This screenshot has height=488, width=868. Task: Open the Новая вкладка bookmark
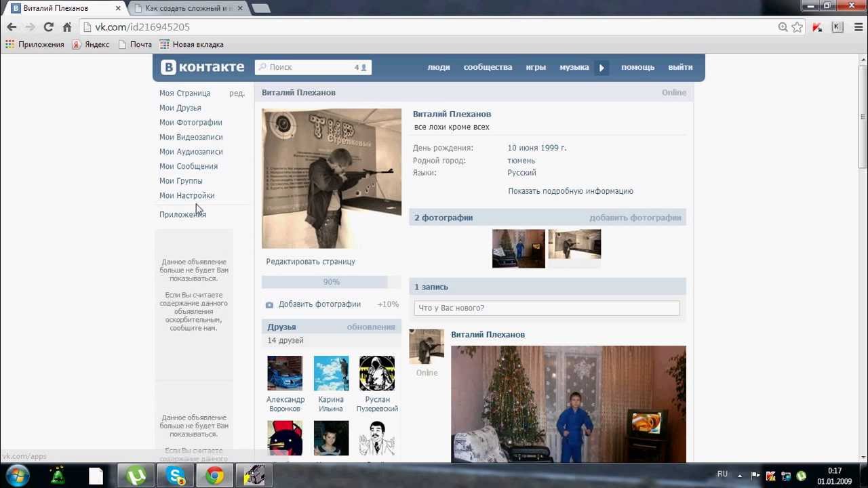191,45
